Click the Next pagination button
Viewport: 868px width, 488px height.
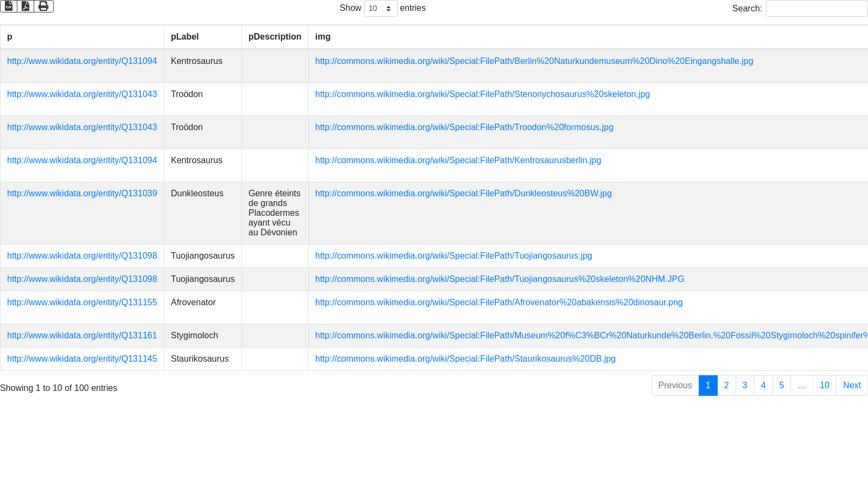(x=852, y=386)
